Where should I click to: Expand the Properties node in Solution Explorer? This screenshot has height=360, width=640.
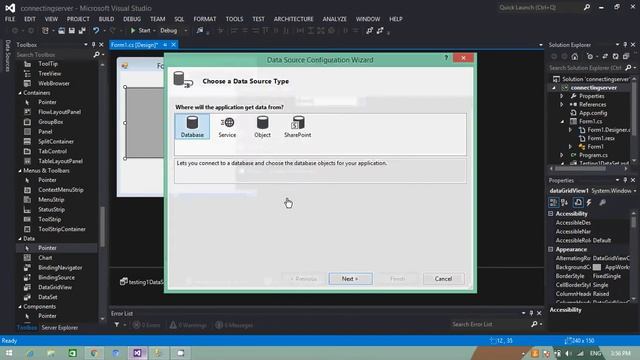click(562, 96)
